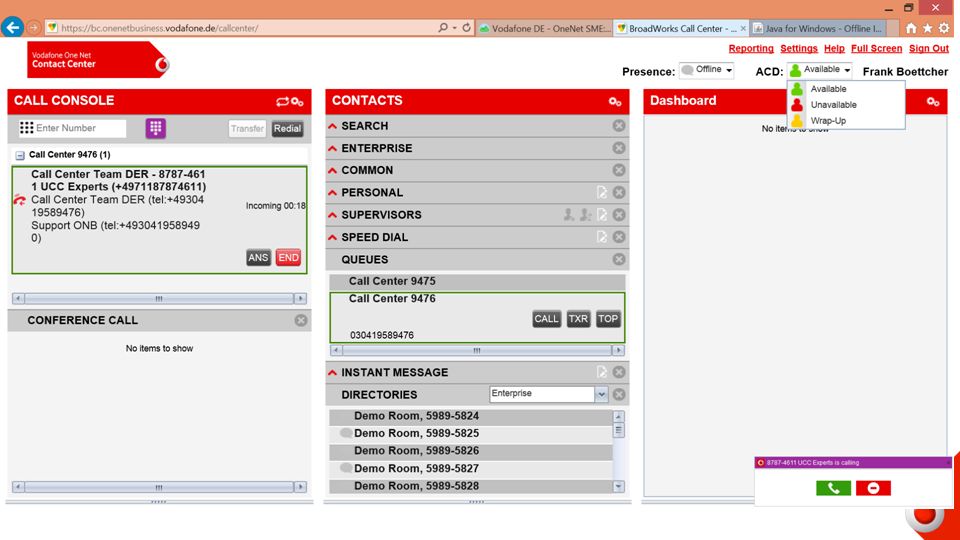960x540 pixels.
Task: Click the Transfer button
Action: click(247, 129)
